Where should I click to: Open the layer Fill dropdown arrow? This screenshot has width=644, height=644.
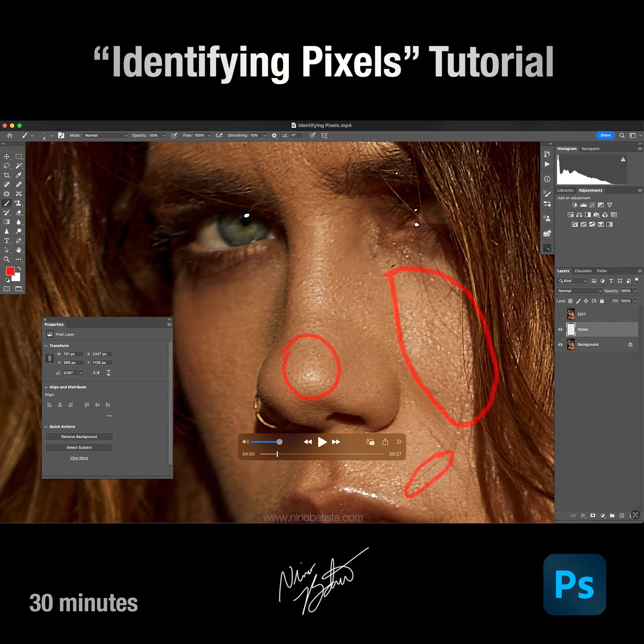[635, 301]
